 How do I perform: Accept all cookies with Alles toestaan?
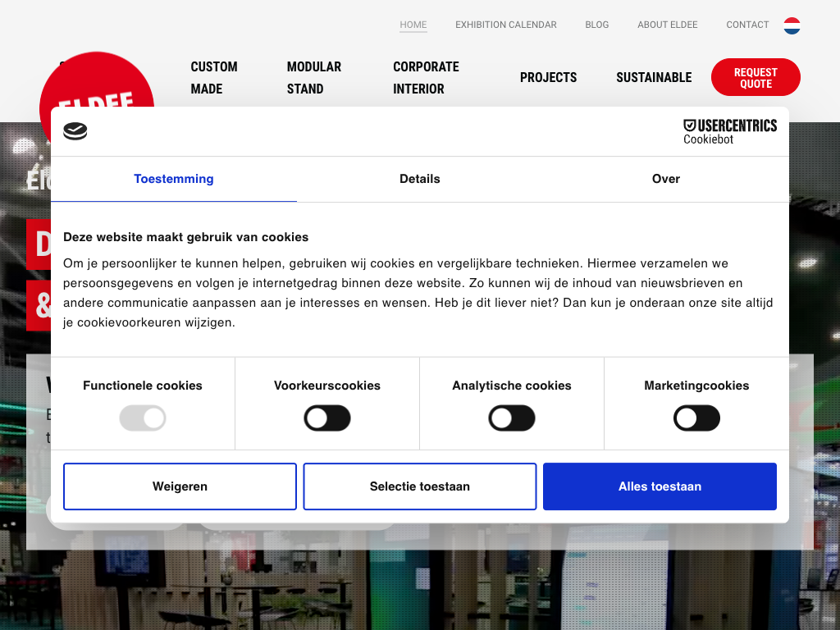[x=660, y=486]
